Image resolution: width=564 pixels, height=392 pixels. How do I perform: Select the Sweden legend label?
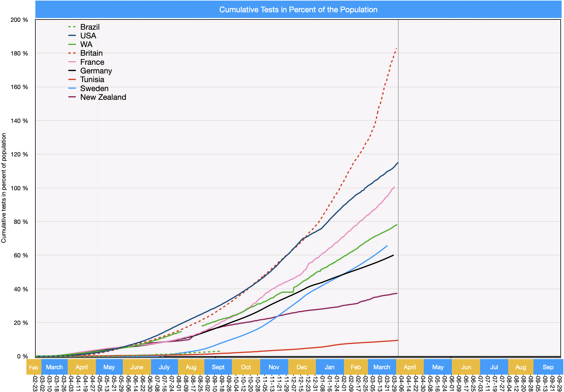pos(94,88)
